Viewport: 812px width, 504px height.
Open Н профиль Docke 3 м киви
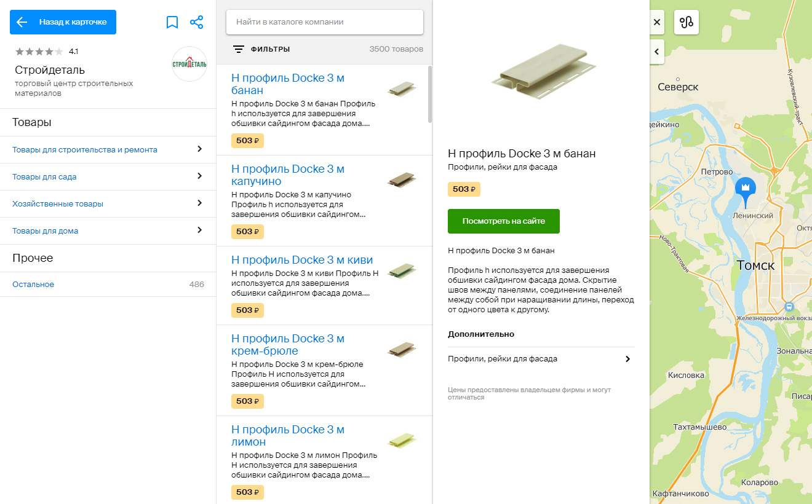tap(302, 260)
